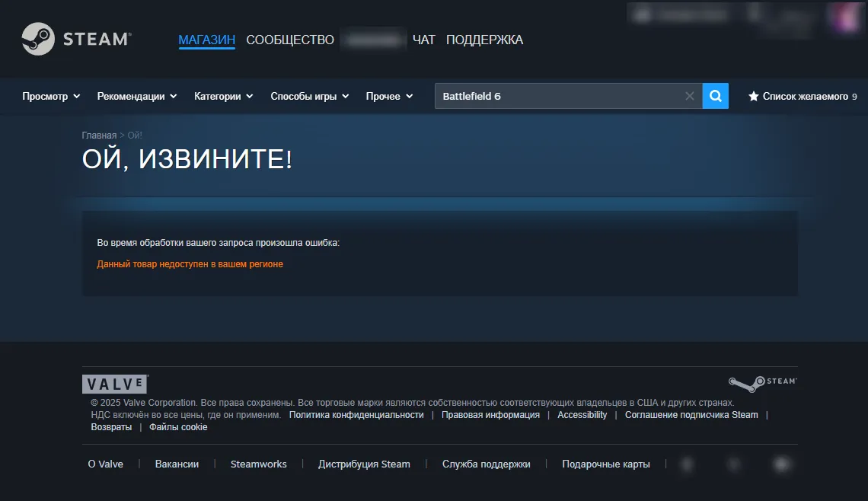Click the user avatar in the top-right corner
The width and height of the screenshot is (868, 501).
[847, 17]
